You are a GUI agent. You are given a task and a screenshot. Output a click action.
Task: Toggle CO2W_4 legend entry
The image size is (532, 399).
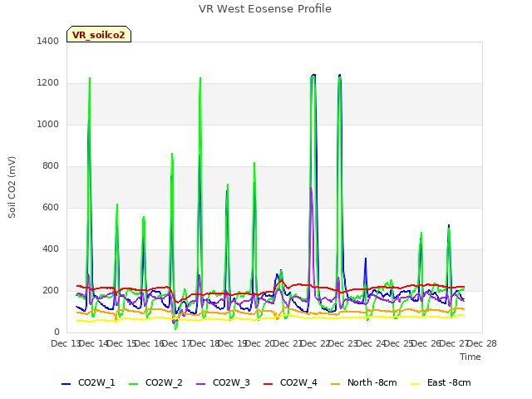(290, 382)
